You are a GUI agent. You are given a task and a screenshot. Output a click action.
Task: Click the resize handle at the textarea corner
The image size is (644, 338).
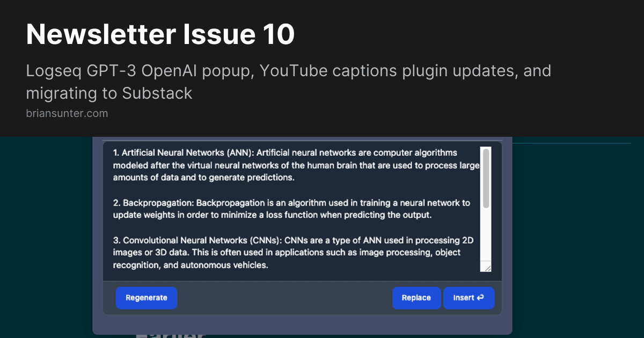click(x=487, y=268)
